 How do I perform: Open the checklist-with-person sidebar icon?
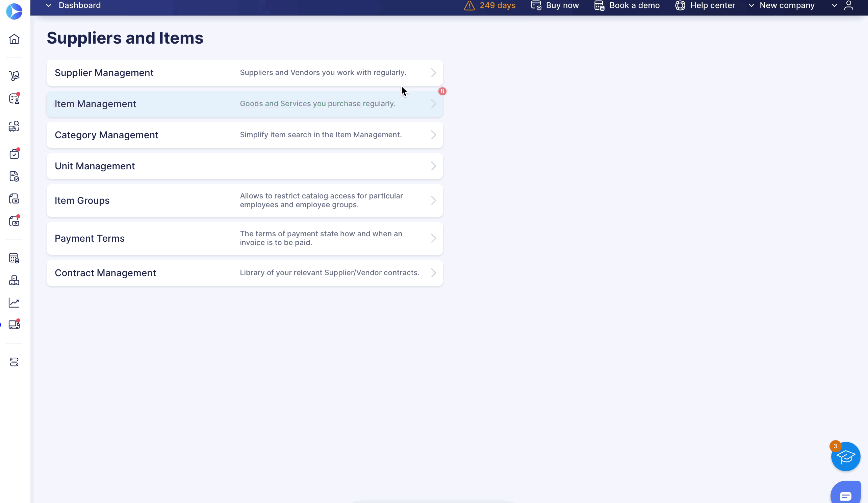pos(14,99)
